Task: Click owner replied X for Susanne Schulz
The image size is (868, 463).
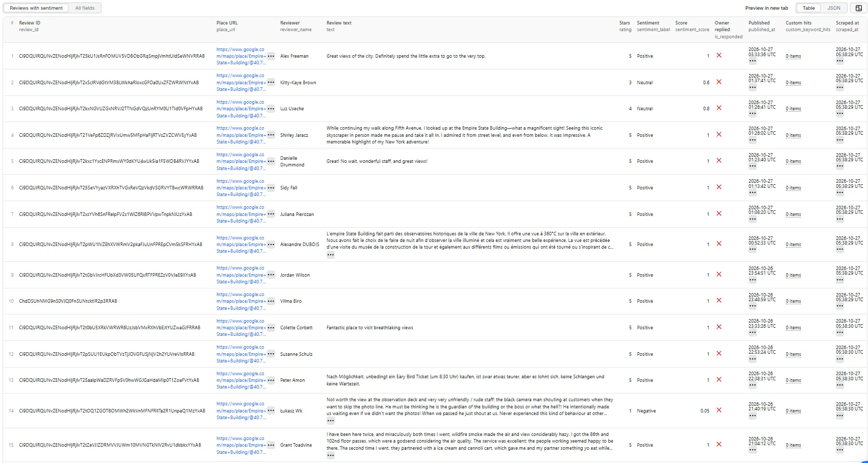Action: [719, 353]
